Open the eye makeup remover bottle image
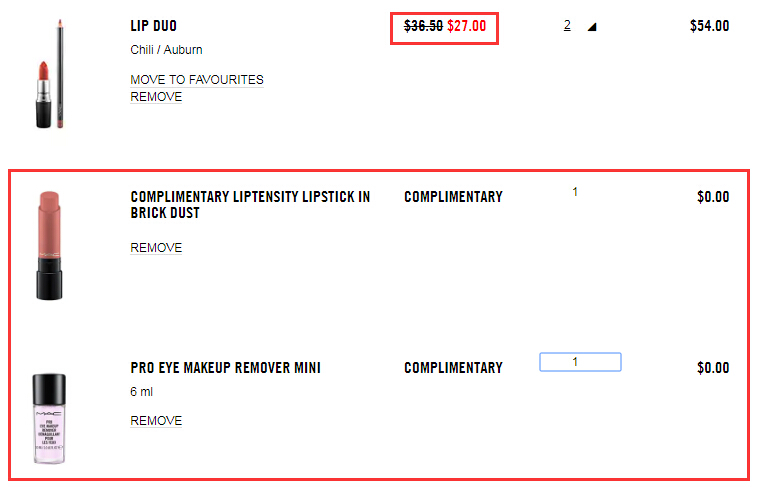Image resolution: width=758 pixels, height=487 pixels. click(49, 419)
